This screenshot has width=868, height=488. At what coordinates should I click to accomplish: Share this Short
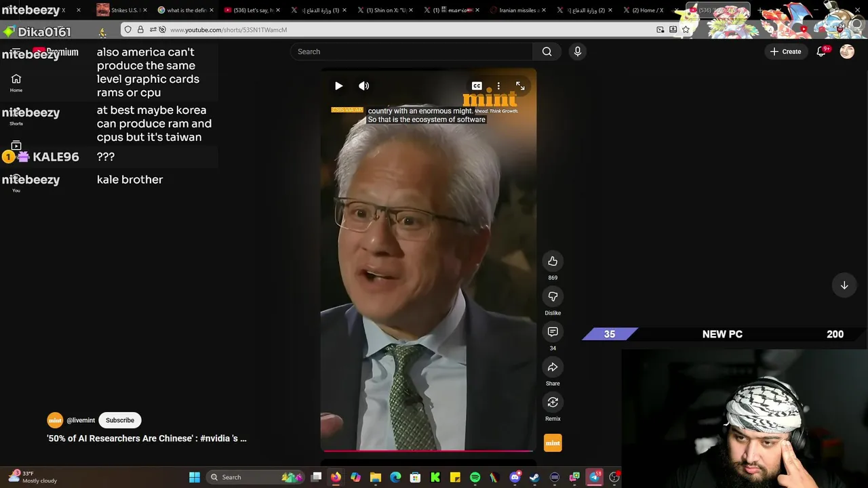(x=553, y=367)
